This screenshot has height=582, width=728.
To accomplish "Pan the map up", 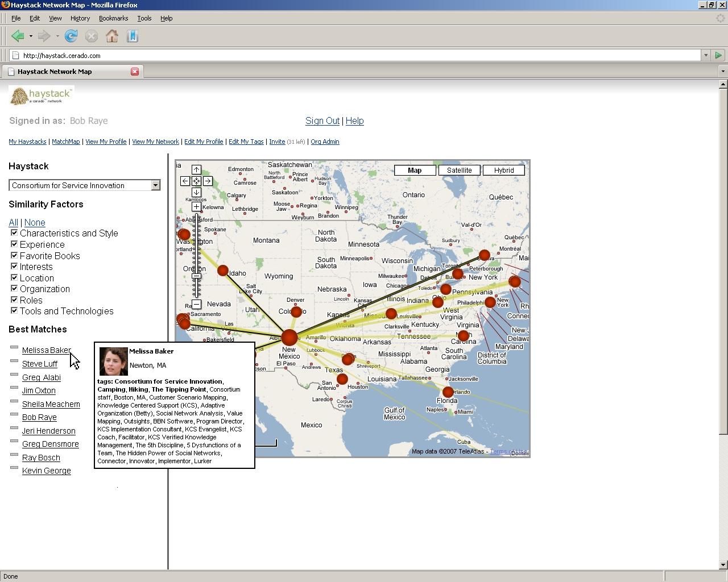I will (196, 170).
